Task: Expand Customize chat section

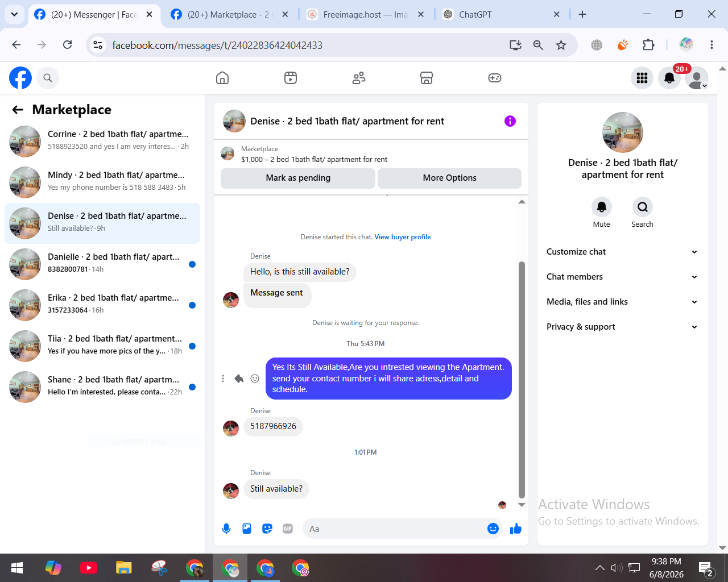Action: (622, 252)
